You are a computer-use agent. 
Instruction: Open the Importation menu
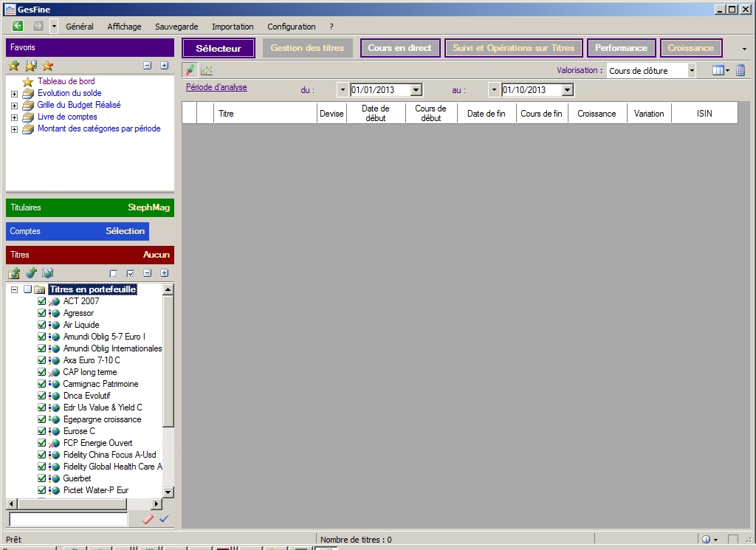coord(233,27)
